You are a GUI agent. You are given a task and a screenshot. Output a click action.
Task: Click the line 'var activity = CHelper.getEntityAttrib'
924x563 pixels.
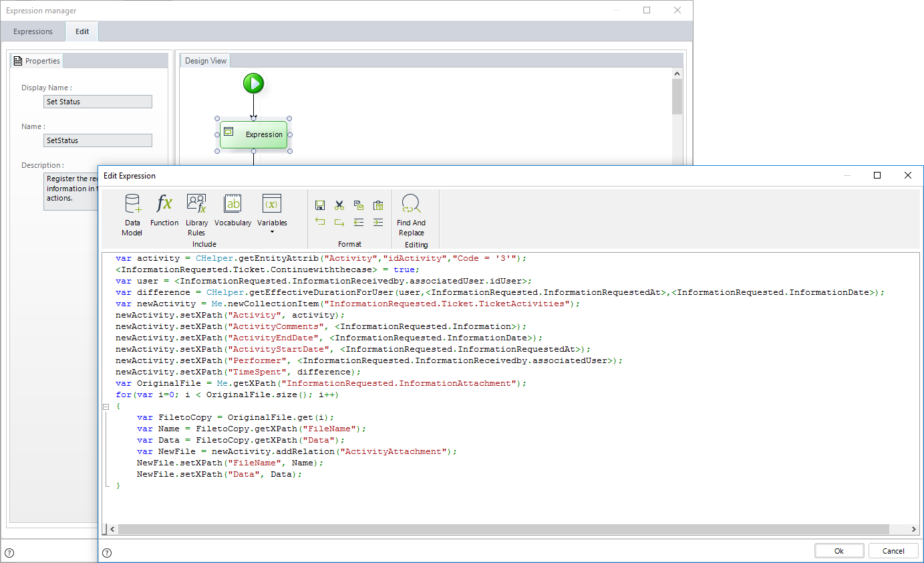tap(321, 258)
